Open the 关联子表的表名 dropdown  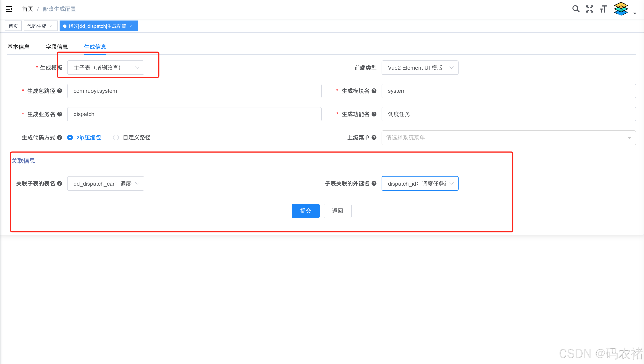(x=106, y=183)
